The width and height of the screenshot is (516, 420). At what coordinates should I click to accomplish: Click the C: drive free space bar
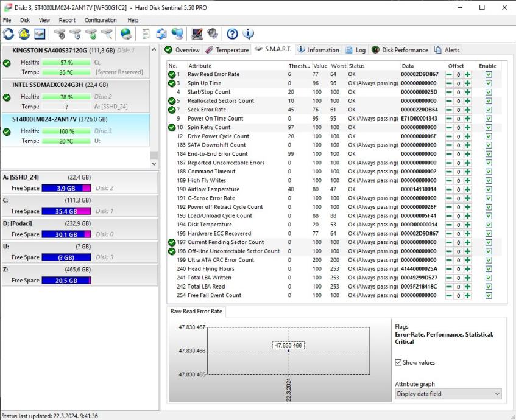(67, 211)
